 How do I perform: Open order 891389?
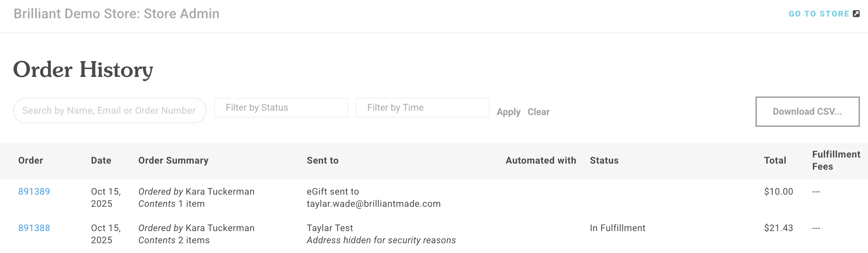click(34, 192)
